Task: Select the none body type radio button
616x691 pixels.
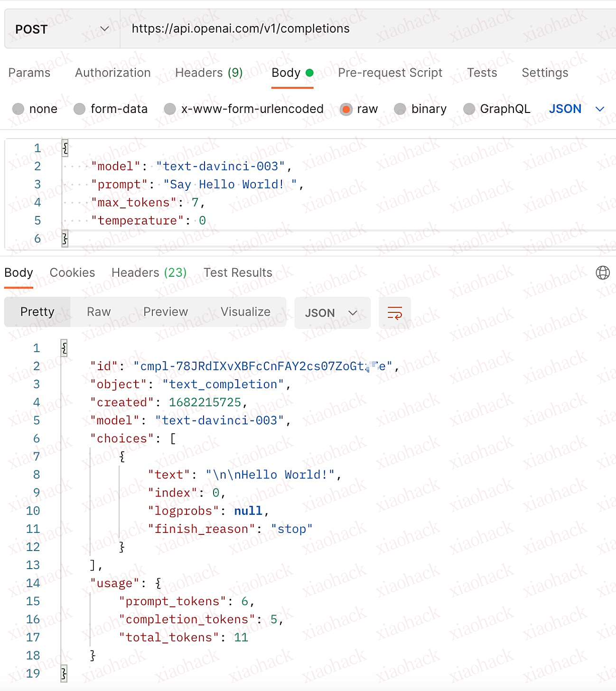Action: tap(19, 109)
